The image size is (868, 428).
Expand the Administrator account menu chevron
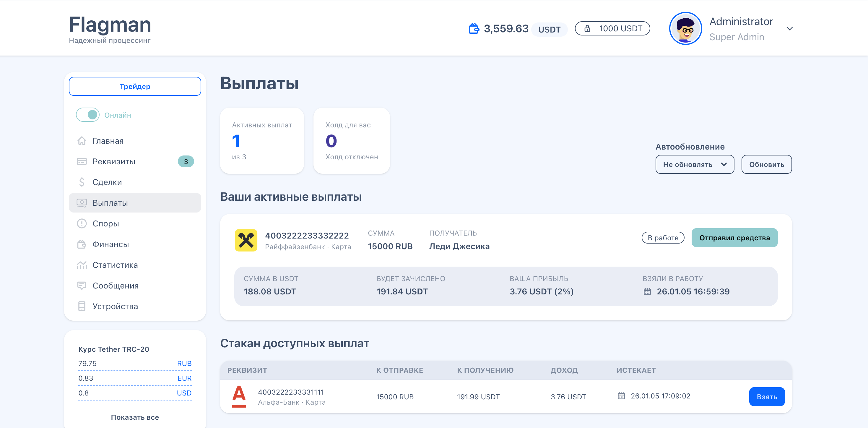789,29
